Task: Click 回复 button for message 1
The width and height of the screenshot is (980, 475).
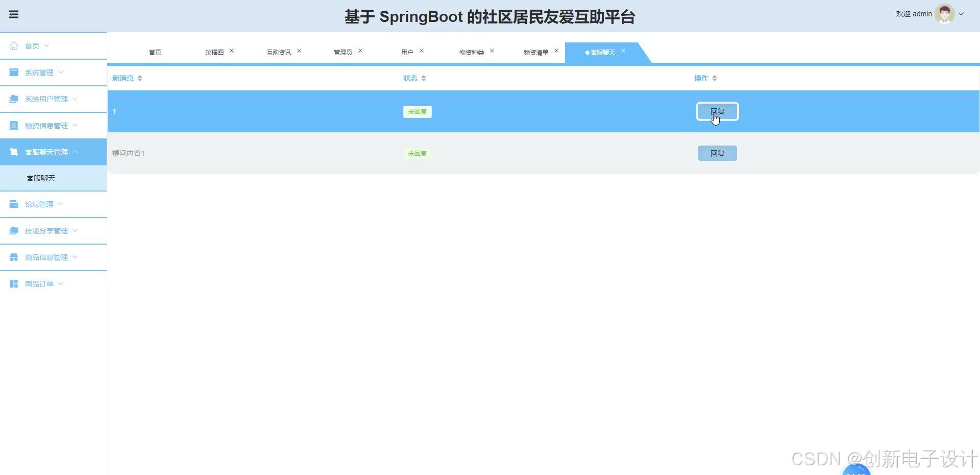Action: click(x=717, y=111)
